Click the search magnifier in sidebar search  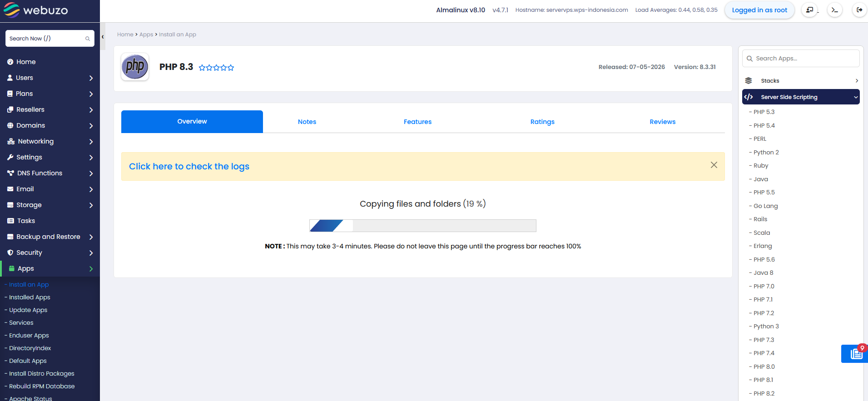[x=88, y=39]
